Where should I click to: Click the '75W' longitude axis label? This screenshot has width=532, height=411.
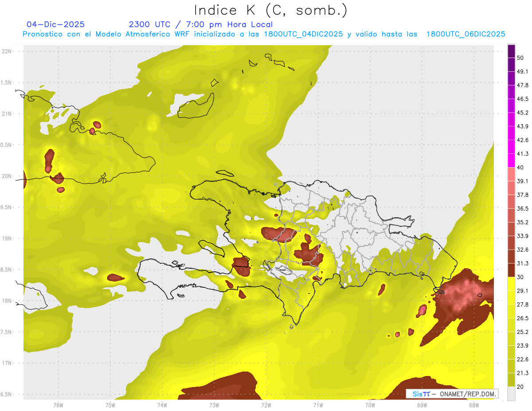[110, 404]
